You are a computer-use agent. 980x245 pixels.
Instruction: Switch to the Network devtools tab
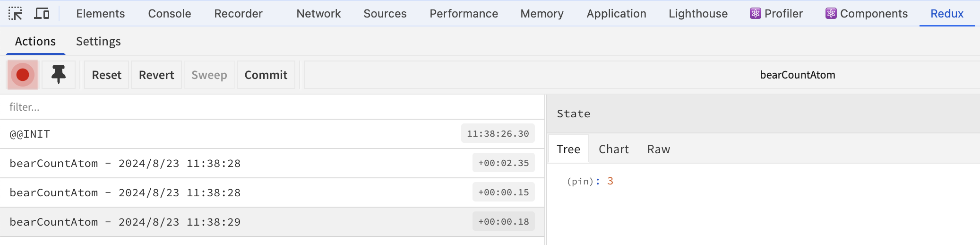(x=318, y=13)
